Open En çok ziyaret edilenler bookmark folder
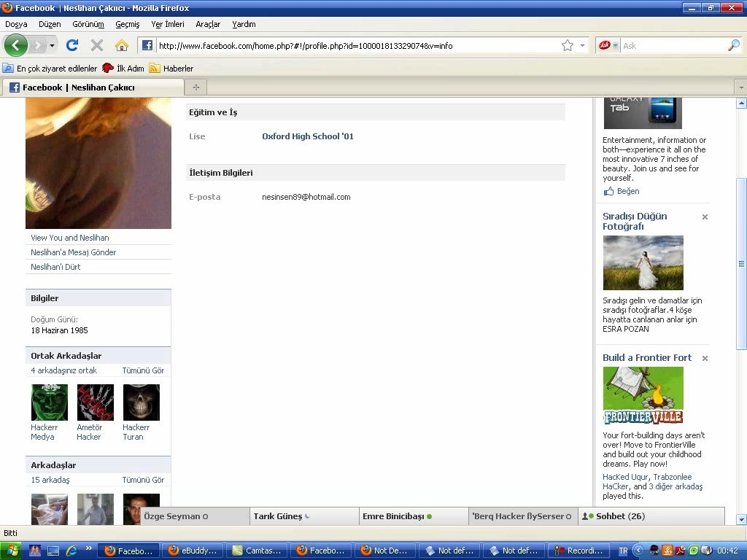Screen dimensions: 747x560 [x=50, y=69]
